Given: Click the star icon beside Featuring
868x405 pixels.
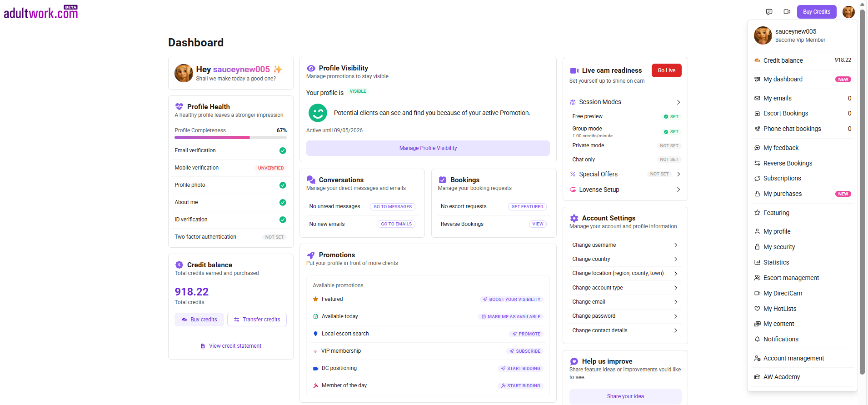Looking at the screenshot, I should click(757, 213).
